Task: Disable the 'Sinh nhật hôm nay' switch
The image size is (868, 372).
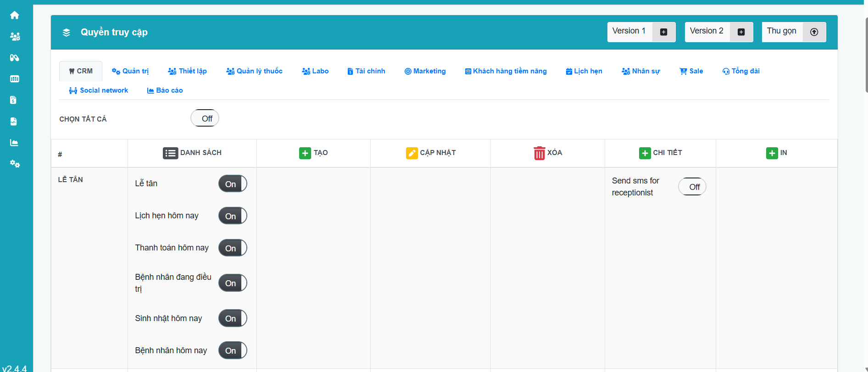Action: [x=233, y=318]
